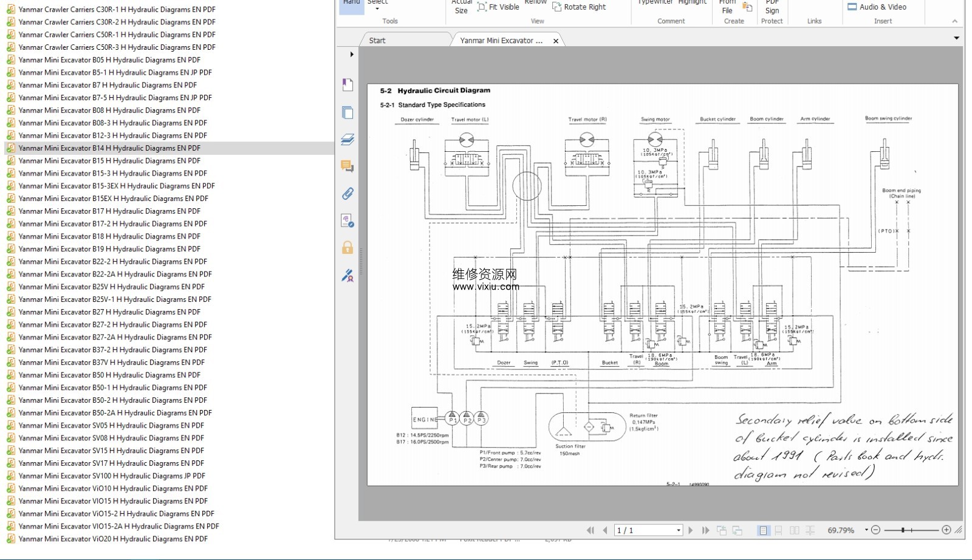Select Yanmar Mini Excavator B37V file
Image resolution: width=972 pixels, height=560 pixels.
tap(112, 363)
